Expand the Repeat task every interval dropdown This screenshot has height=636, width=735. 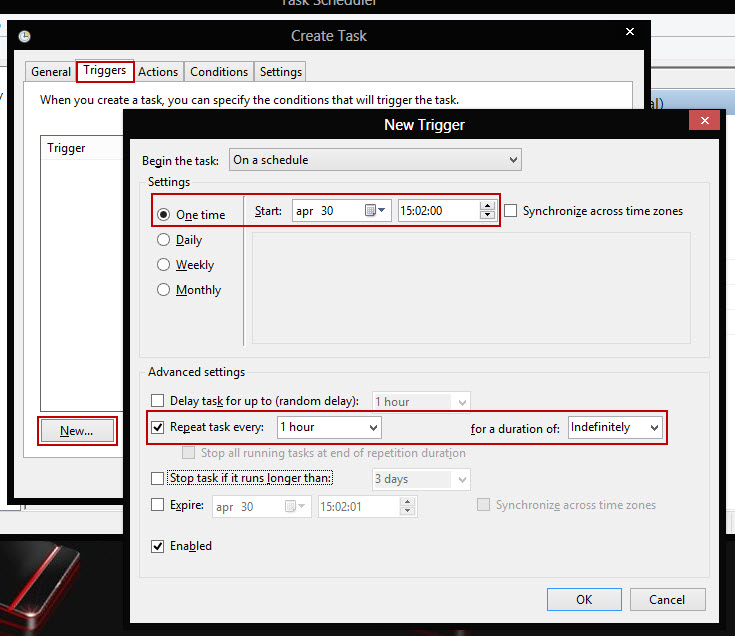pos(329,427)
